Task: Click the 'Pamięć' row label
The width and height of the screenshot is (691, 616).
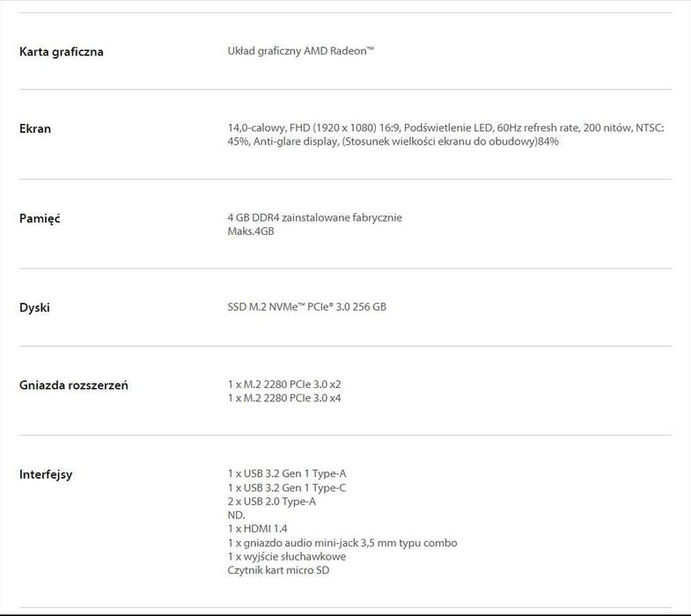Action: pyautogui.click(x=40, y=218)
